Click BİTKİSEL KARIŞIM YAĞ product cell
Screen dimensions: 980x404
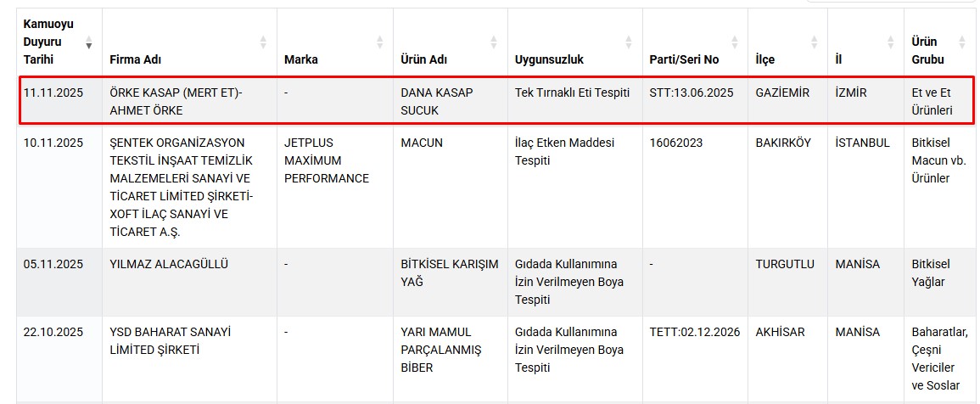pos(449,272)
